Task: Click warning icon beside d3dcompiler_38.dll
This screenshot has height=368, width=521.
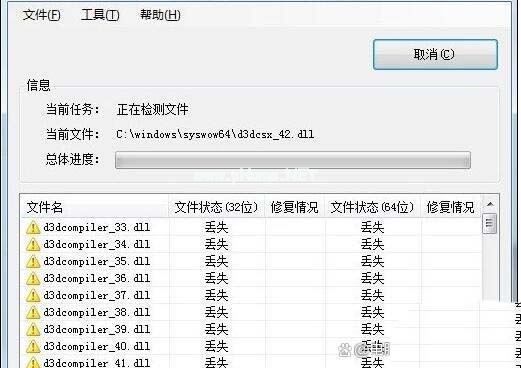Action: [33, 313]
